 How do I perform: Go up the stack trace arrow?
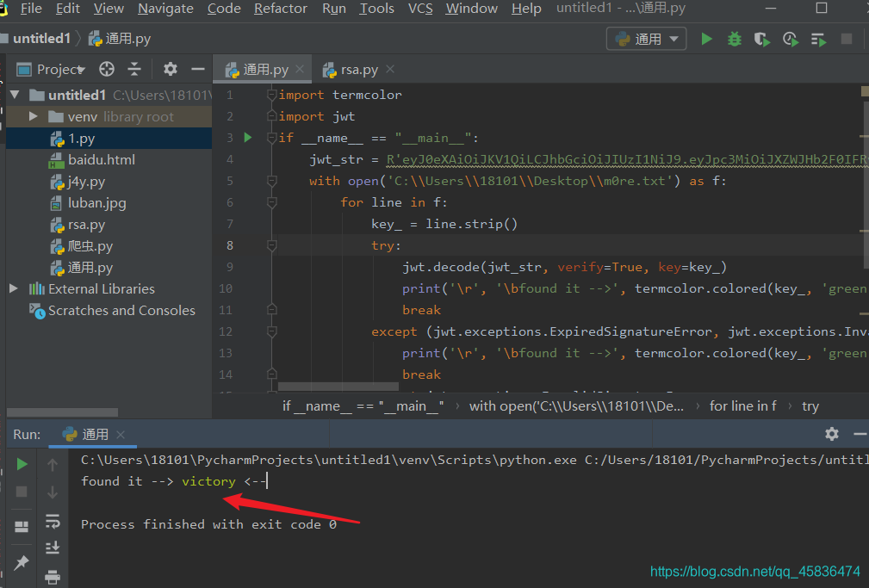(x=52, y=464)
